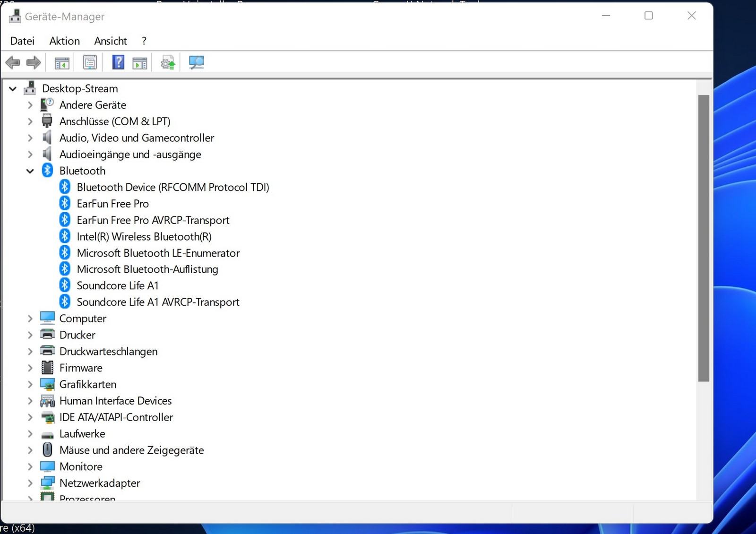Click the Bluetooth category icon

[x=47, y=170]
